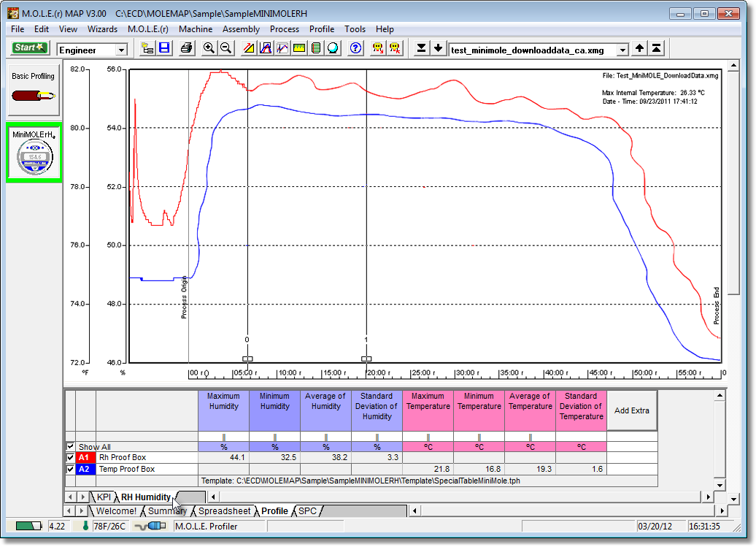
Task: Click the Add Extra button
Action: tap(632, 410)
